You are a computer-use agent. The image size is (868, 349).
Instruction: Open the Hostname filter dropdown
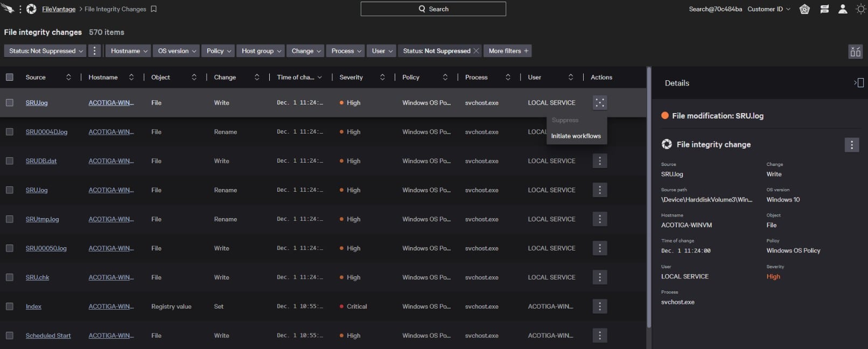click(129, 51)
